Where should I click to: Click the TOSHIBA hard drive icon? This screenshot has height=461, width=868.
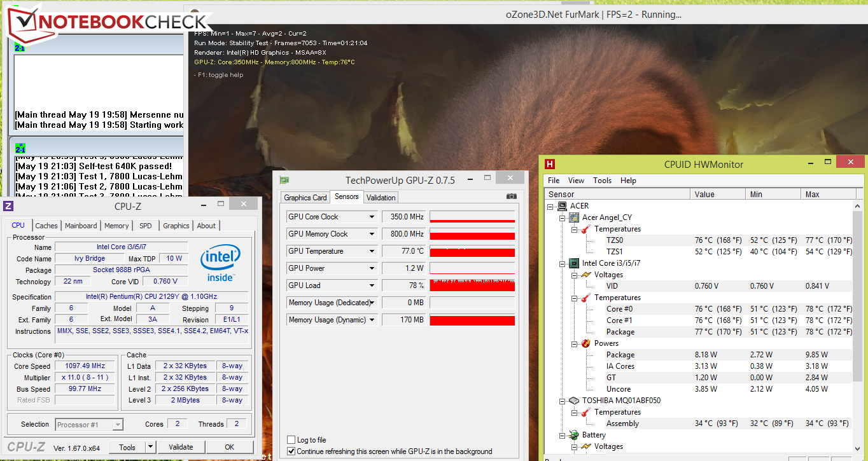click(x=573, y=401)
